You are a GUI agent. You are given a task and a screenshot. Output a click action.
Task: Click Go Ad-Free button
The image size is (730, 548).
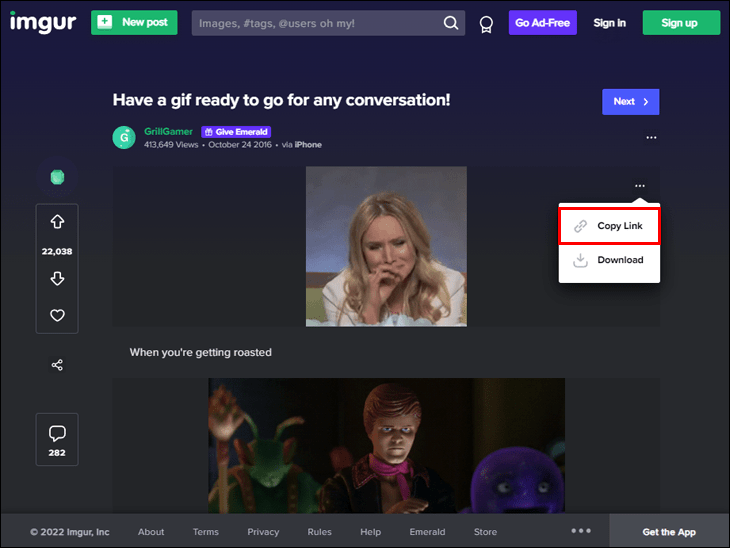(542, 23)
